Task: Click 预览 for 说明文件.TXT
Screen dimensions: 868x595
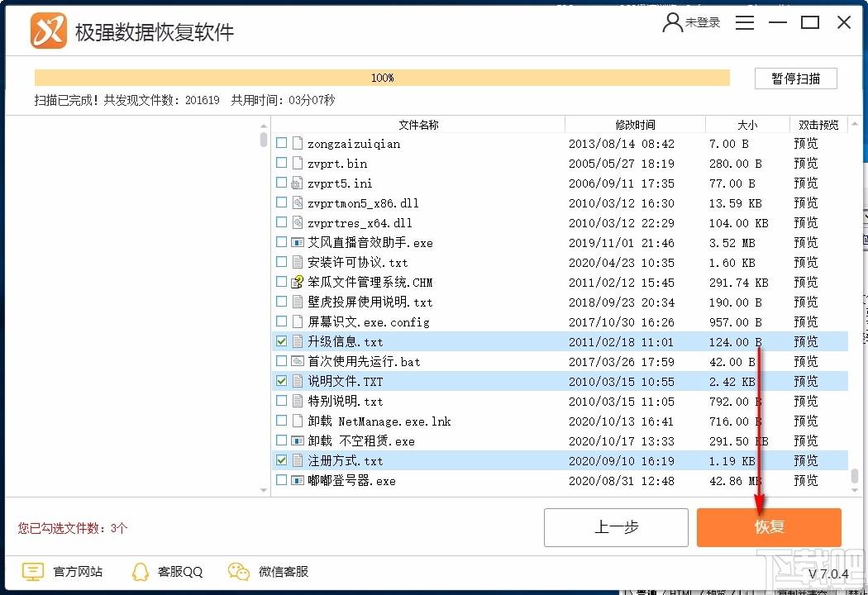Action: coord(805,381)
